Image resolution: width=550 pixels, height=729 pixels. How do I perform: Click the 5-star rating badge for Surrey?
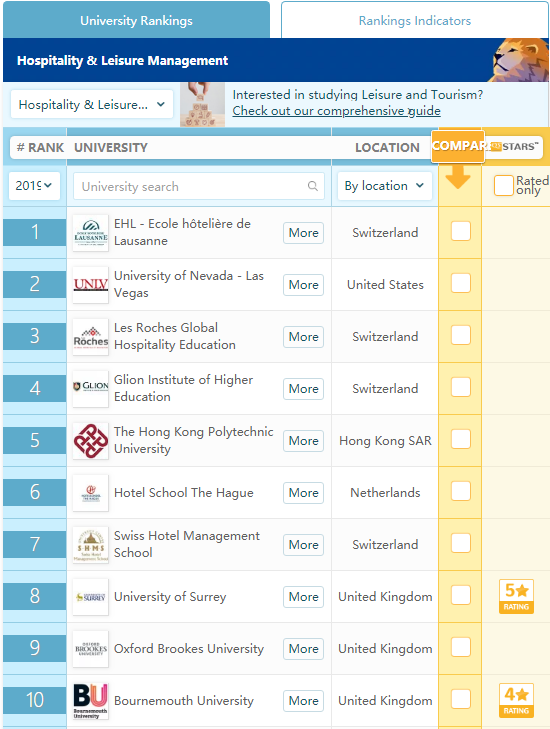[x=516, y=596]
